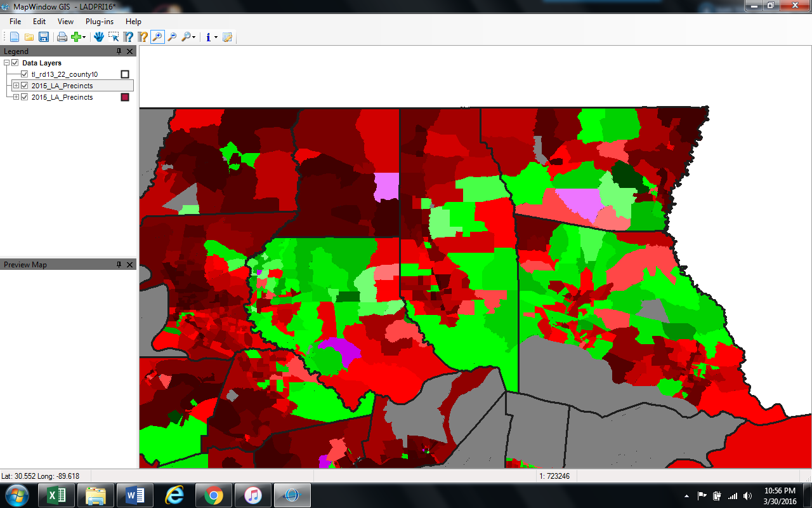Open the Help menu
This screenshot has height=508, width=812.
coord(133,21)
